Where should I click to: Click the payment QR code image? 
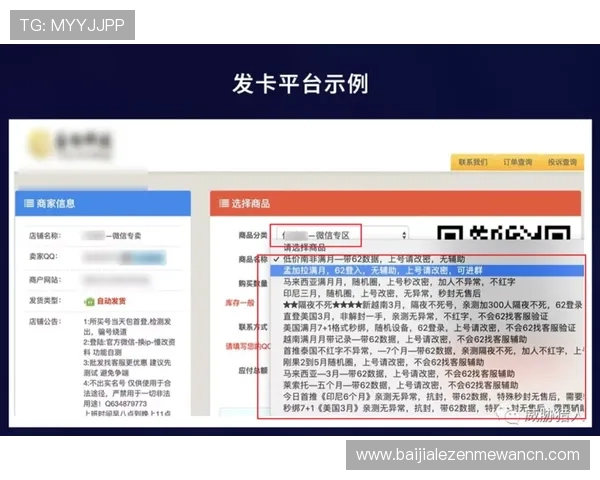(x=504, y=233)
